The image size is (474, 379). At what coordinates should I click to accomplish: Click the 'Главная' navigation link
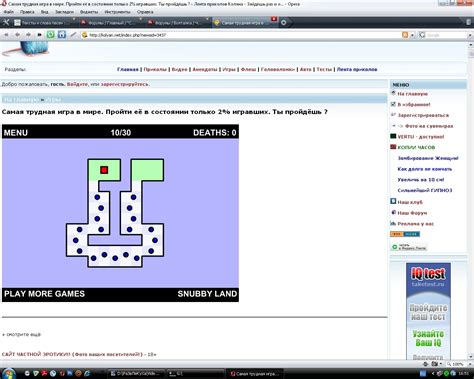pos(128,69)
